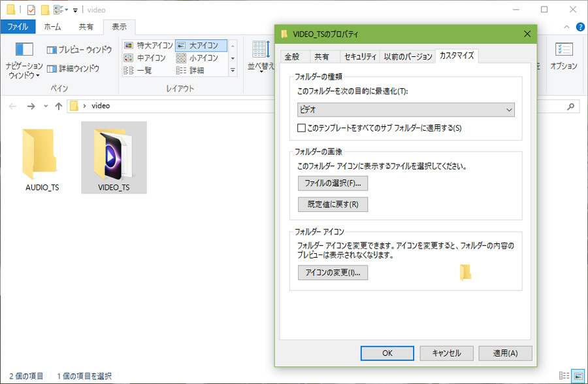The width and height of the screenshot is (588, 384).
Task: Select Extra large icons (特大アイコン) layout
Action: pos(148,46)
